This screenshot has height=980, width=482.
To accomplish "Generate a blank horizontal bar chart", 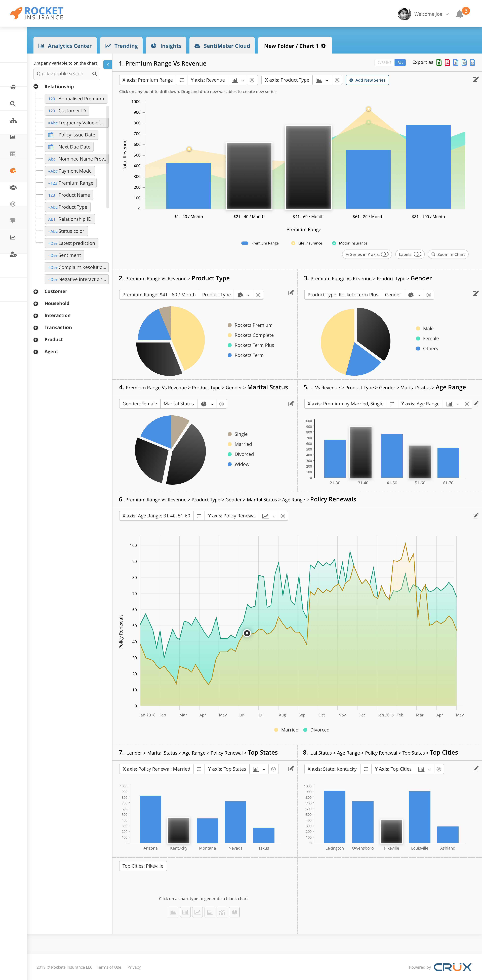I will click(x=210, y=912).
